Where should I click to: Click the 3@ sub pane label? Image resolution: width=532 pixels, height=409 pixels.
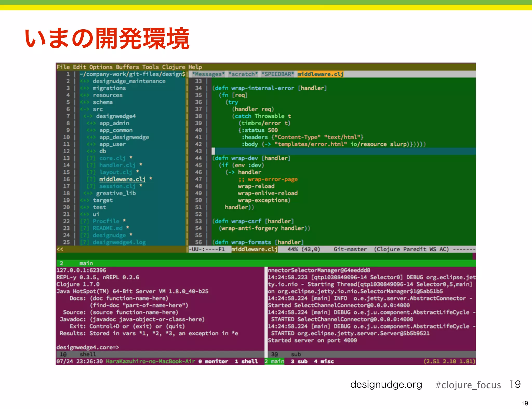click(286, 354)
